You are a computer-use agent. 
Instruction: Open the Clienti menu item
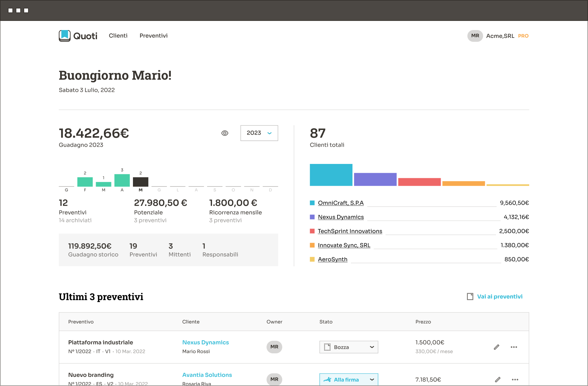[x=118, y=36]
